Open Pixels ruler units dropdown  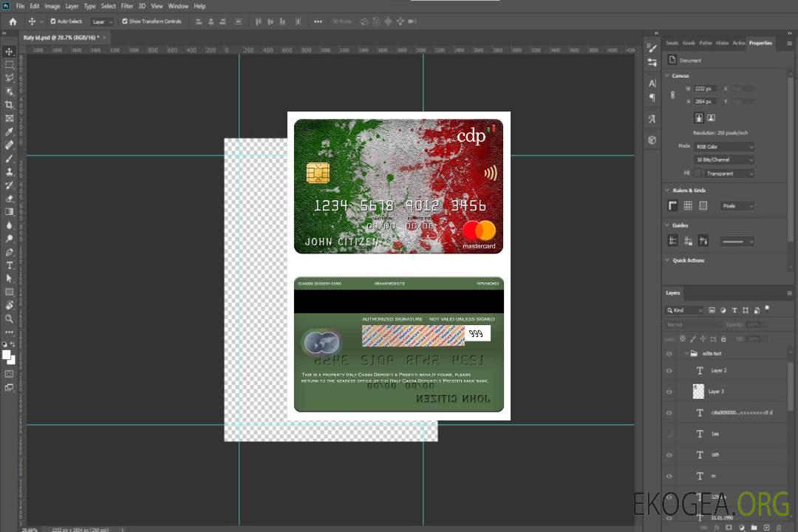coord(737,205)
